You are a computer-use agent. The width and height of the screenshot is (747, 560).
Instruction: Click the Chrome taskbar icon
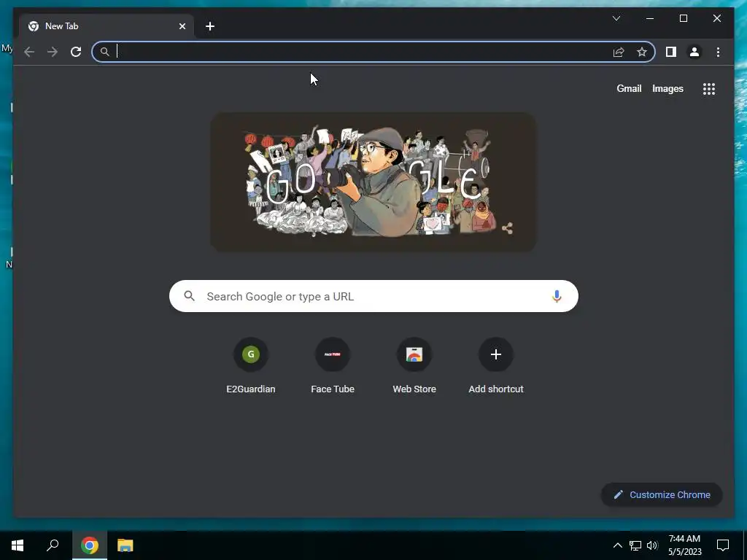90,545
